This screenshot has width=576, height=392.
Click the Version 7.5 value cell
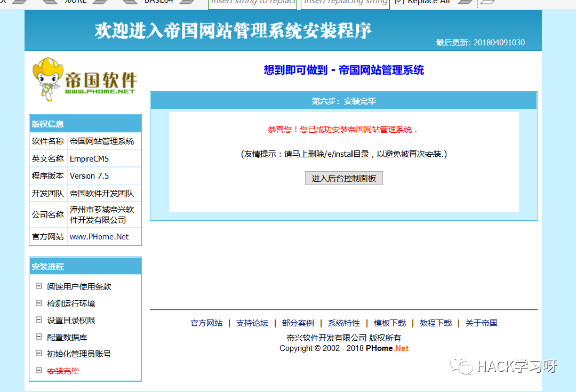[105, 175]
